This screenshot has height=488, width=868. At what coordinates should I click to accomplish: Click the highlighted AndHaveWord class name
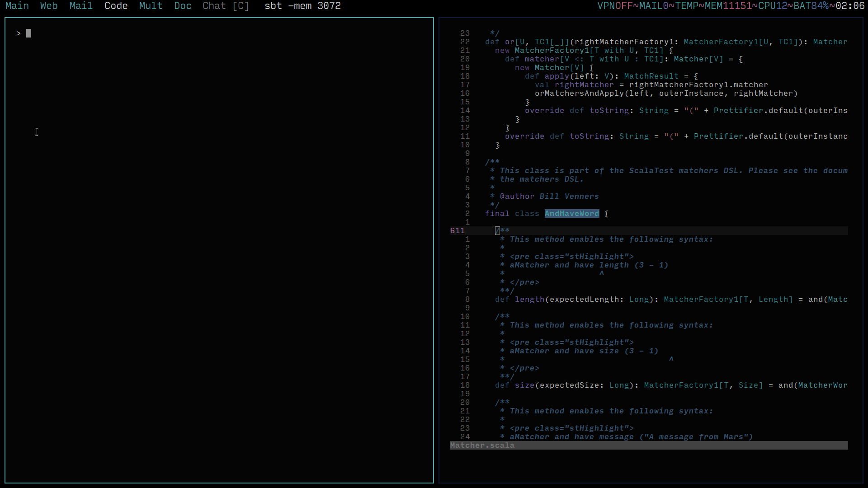click(571, 214)
